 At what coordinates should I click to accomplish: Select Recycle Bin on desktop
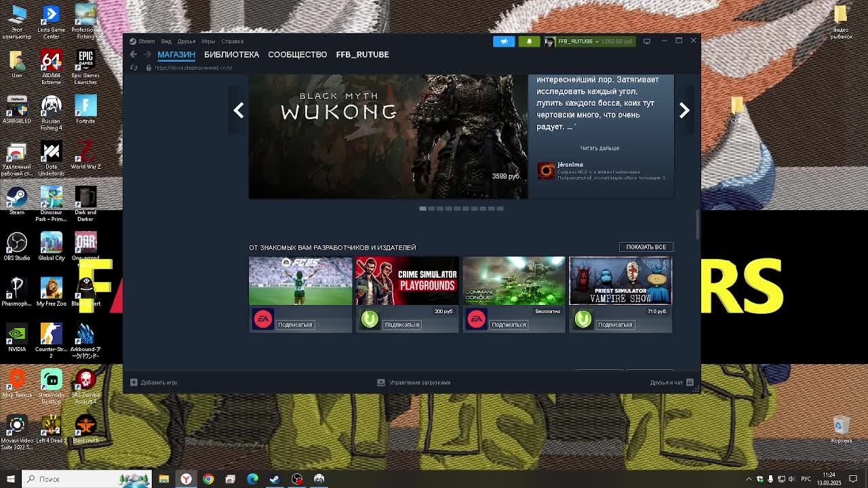coord(841,430)
